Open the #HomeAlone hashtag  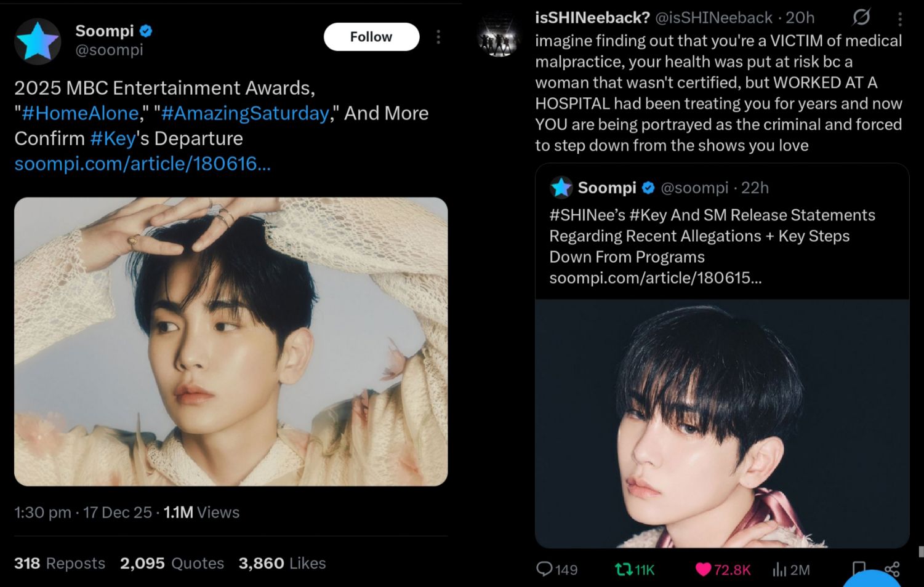(x=80, y=113)
